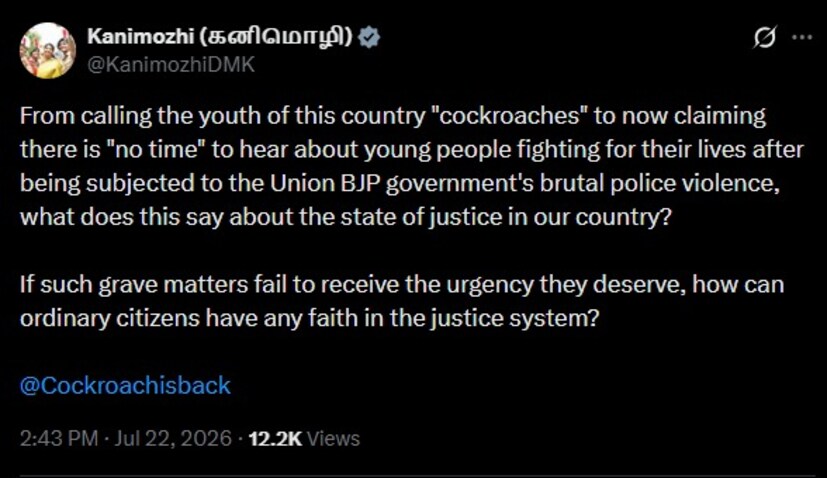Open the three-dot More options menu
Viewport: 827px width, 478px height.
click(x=802, y=37)
